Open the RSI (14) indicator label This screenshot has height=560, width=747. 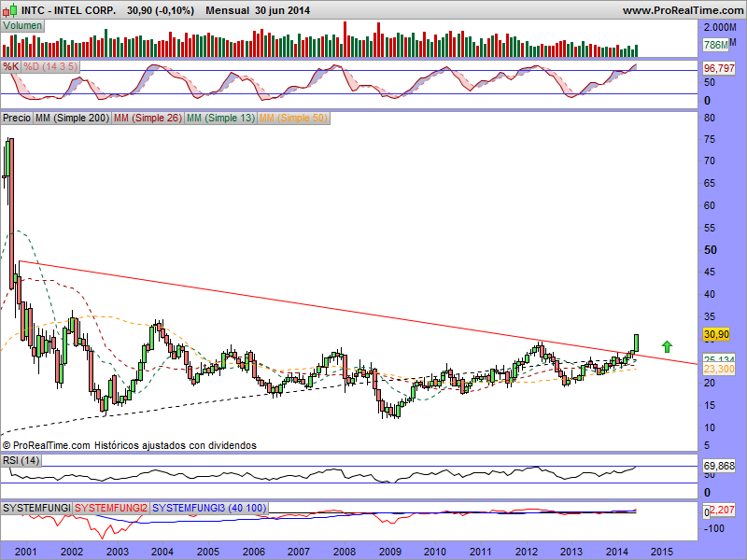[x=21, y=460]
